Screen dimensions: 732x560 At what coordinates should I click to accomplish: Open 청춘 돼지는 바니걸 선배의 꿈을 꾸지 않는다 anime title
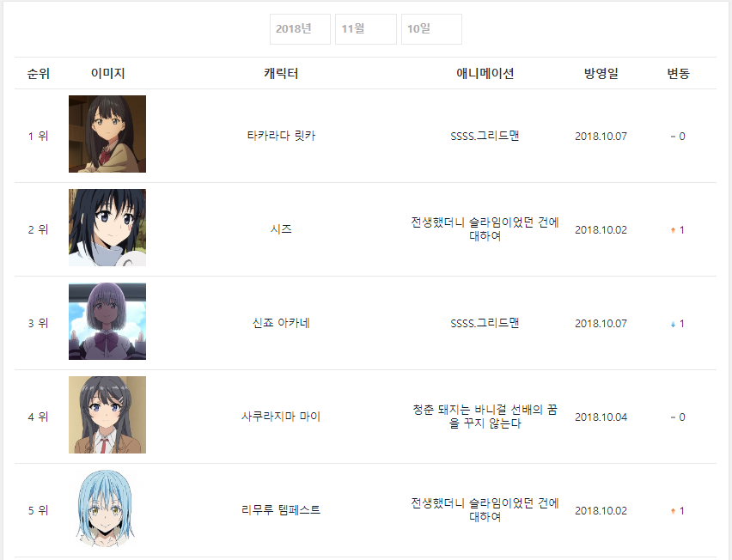[485, 417]
